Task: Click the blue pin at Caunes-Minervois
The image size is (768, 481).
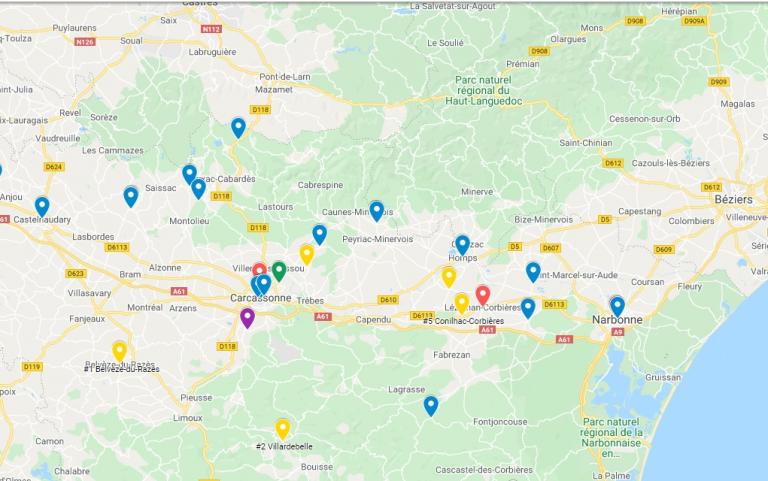Action: coord(376,211)
